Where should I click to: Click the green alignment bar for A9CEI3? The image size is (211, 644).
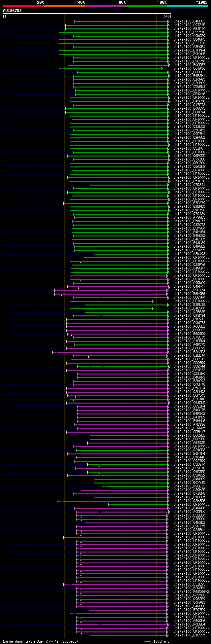click(136, 486)
